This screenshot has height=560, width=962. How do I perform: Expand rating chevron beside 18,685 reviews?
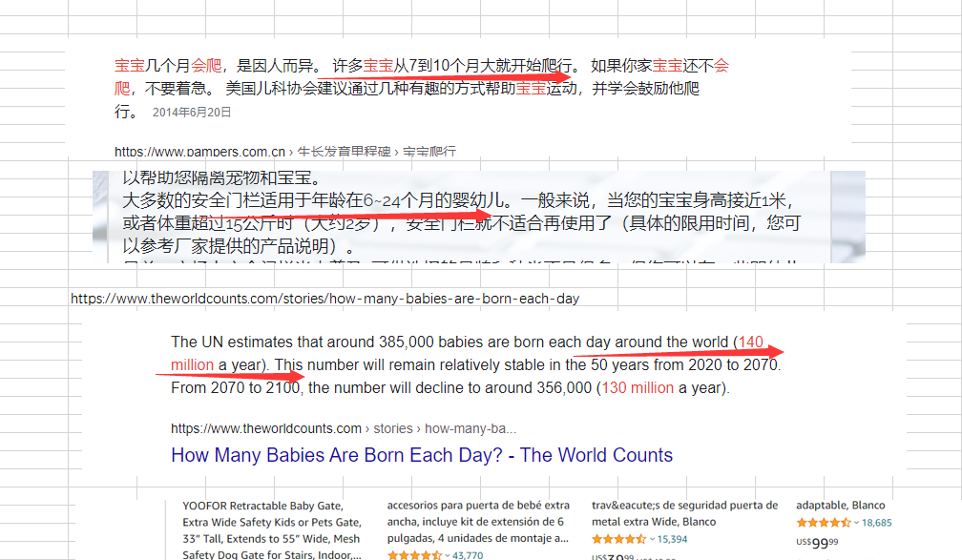[x=856, y=523]
